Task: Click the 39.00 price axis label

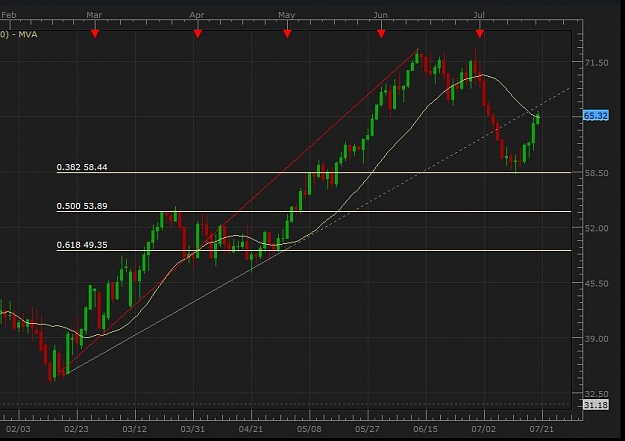Action: tap(596, 339)
